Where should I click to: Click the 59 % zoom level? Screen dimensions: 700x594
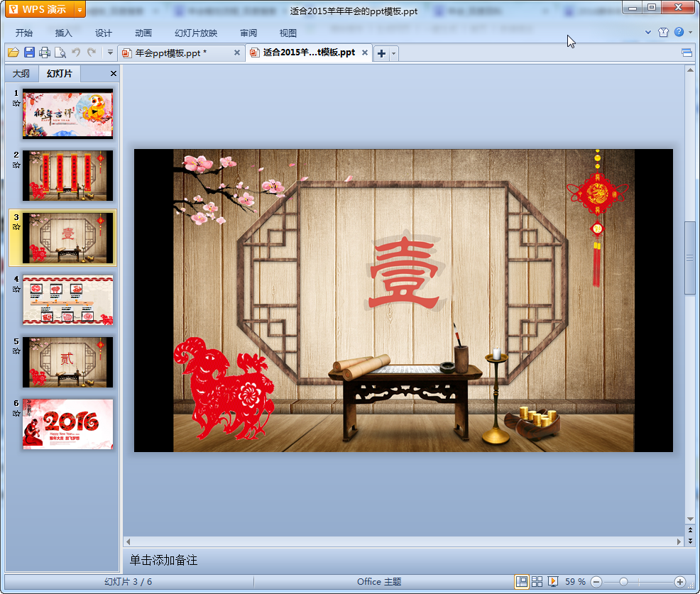point(575,581)
